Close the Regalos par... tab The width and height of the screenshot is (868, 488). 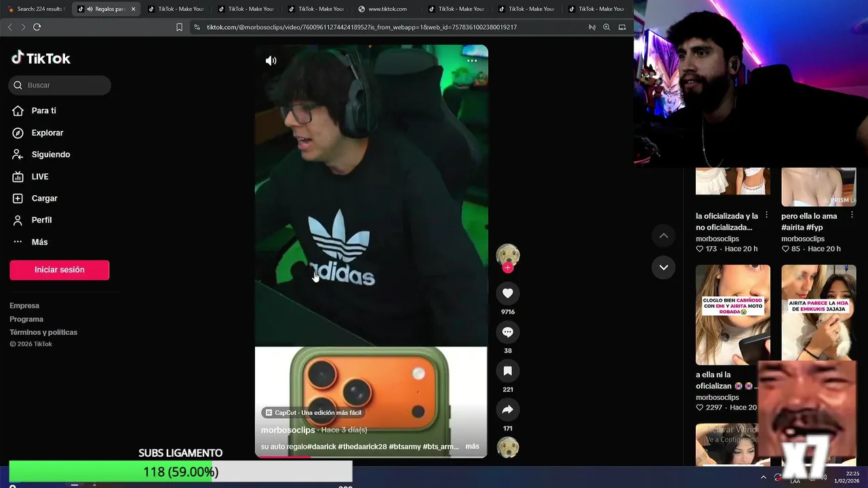[x=133, y=9]
